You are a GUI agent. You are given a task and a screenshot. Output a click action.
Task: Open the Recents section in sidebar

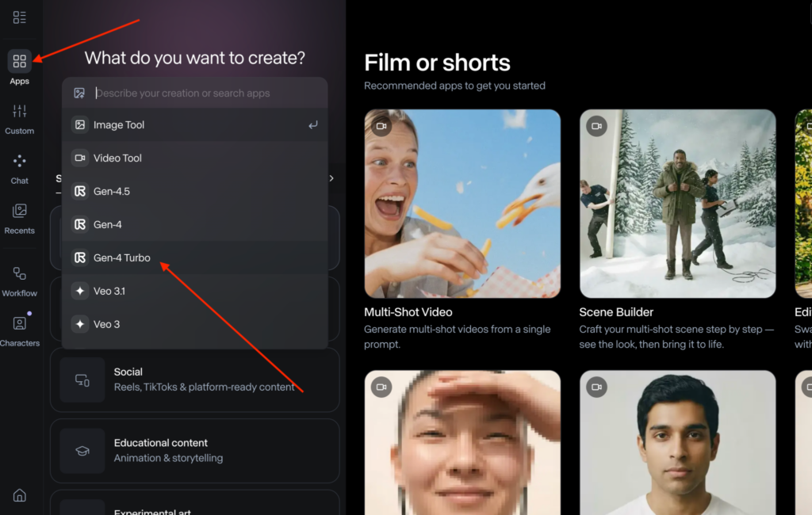point(20,219)
